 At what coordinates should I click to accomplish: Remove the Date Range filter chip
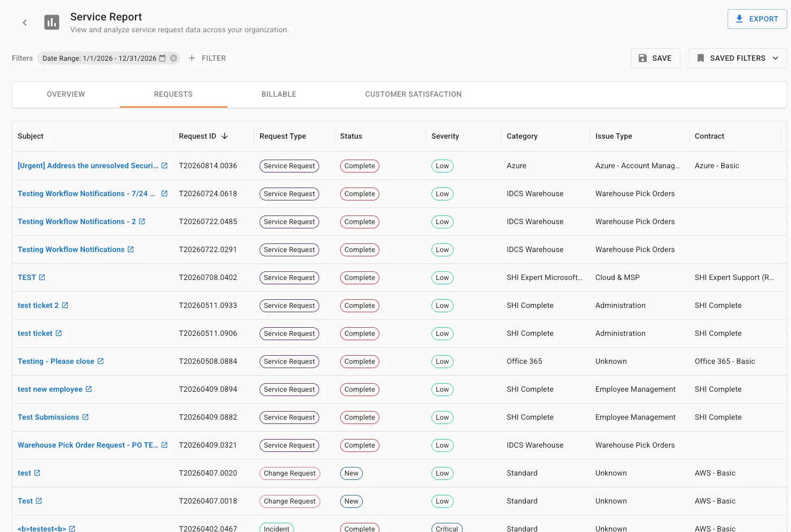coord(174,58)
